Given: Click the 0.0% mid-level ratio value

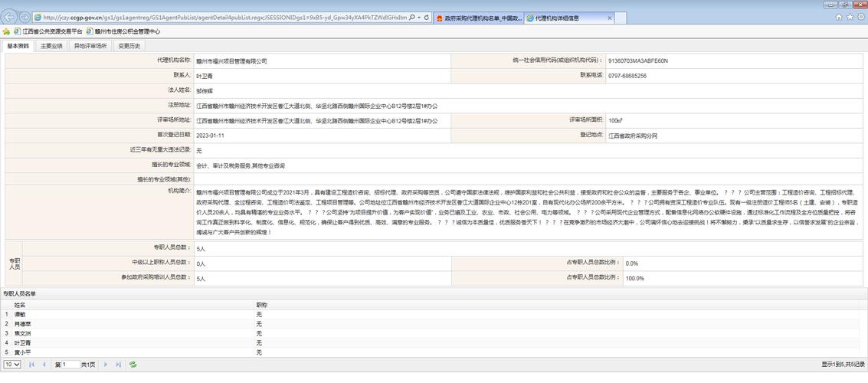Looking at the screenshot, I should tap(631, 264).
